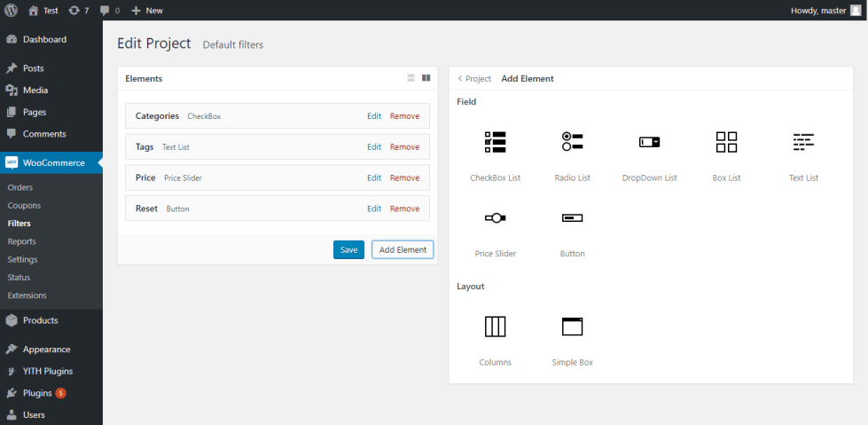Pick the Text List field icon
868x425 pixels.
(803, 142)
